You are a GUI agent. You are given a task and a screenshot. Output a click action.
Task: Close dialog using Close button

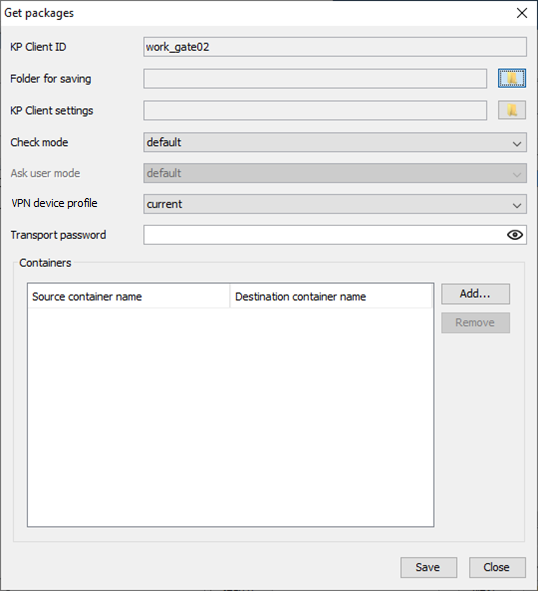tap(497, 567)
